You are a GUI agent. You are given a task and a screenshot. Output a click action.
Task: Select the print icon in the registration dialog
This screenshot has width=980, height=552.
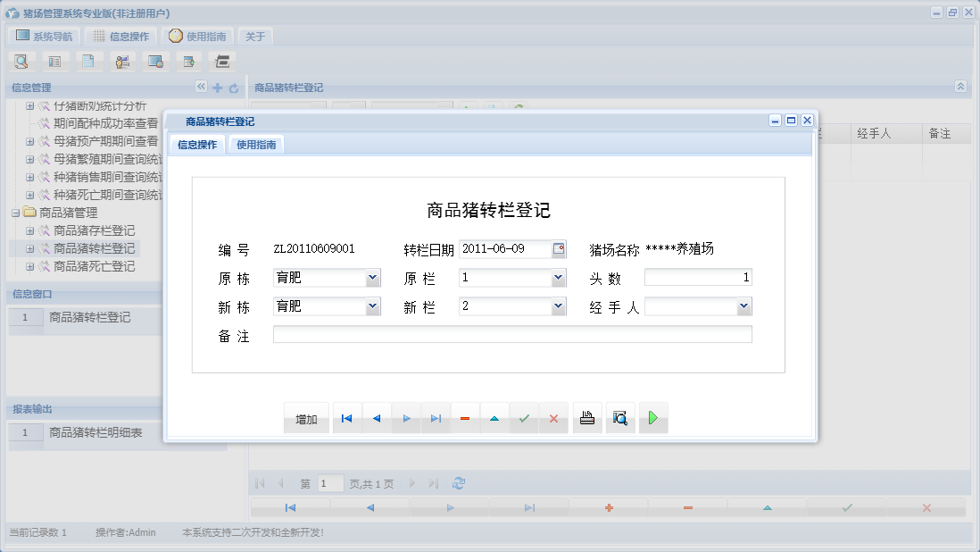point(586,417)
